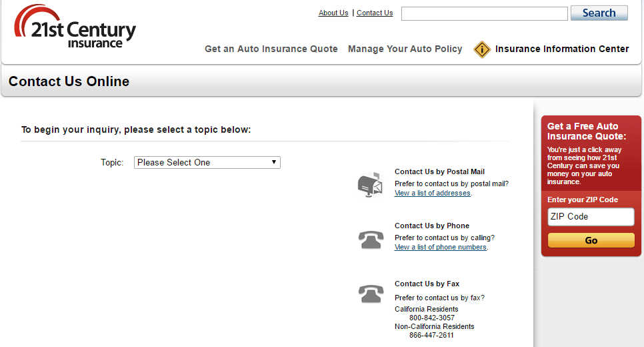644x347 pixels.
Task: Click the ZIP Code input field
Action: pos(591,217)
